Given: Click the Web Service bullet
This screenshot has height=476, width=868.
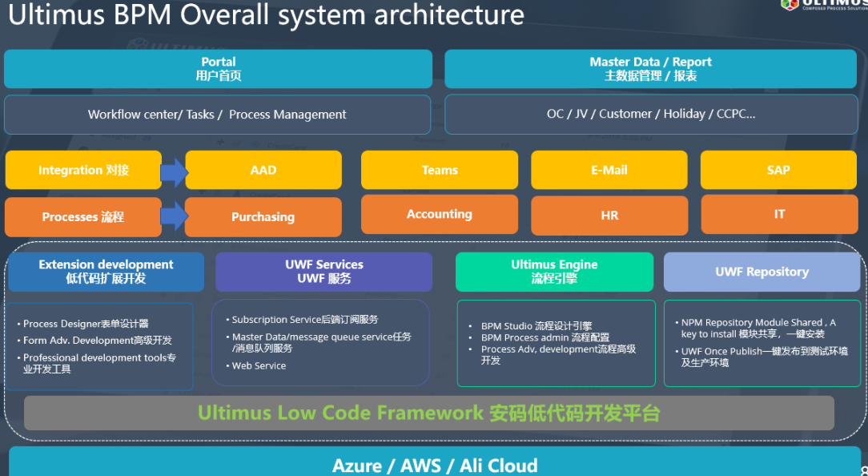Looking at the screenshot, I should coord(255,365).
